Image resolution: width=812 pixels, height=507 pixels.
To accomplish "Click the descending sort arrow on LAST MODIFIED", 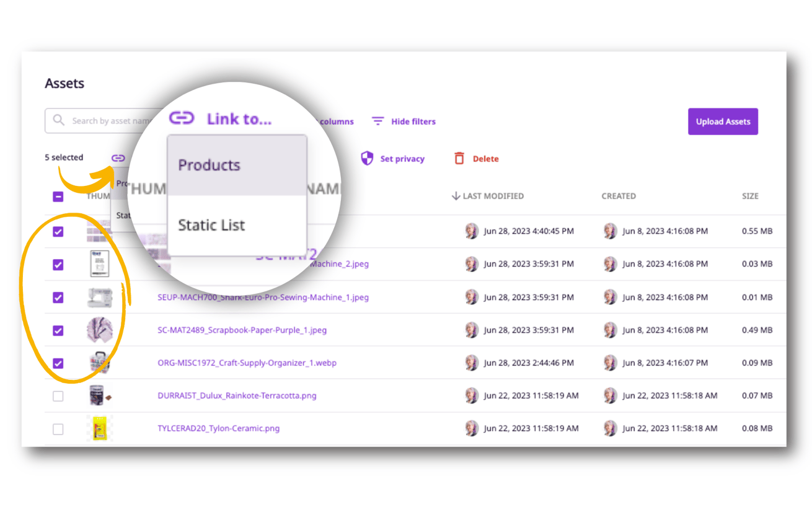I will point(456,196).
